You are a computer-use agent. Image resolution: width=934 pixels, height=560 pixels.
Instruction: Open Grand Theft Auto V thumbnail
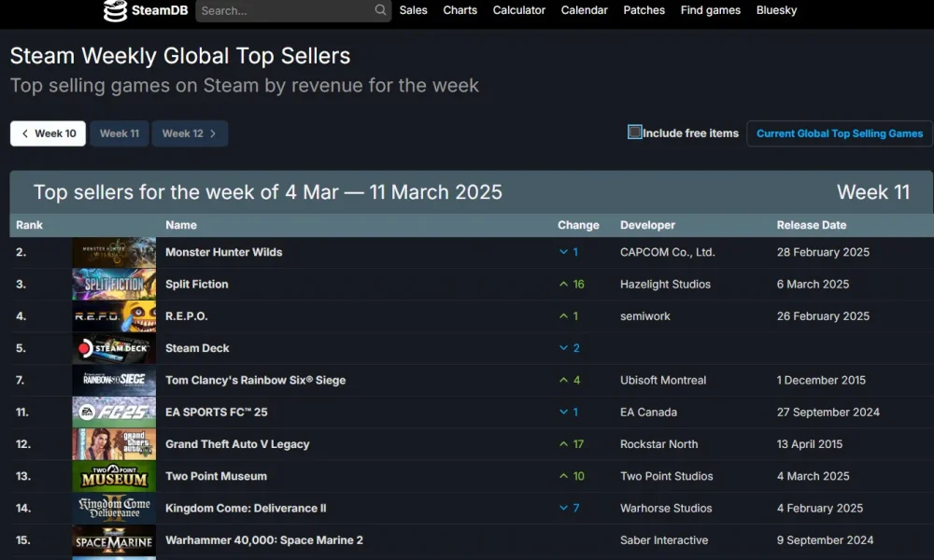(x=114, y=444)
